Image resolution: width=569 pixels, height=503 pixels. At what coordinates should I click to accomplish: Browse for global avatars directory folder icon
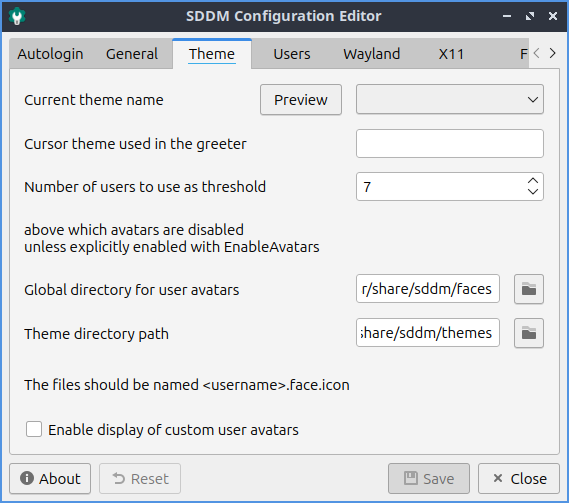click(x=529, y=289)
